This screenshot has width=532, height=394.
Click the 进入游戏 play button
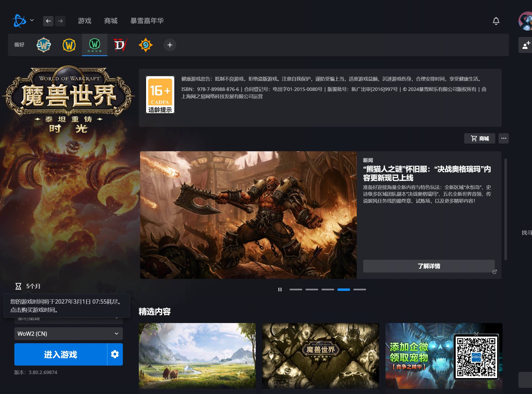click(x=61, y=354)
